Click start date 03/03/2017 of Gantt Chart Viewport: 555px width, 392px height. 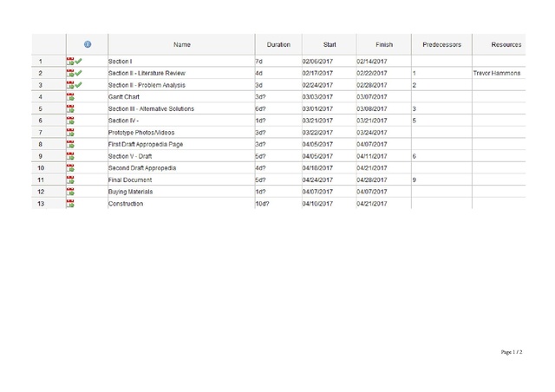317,96
